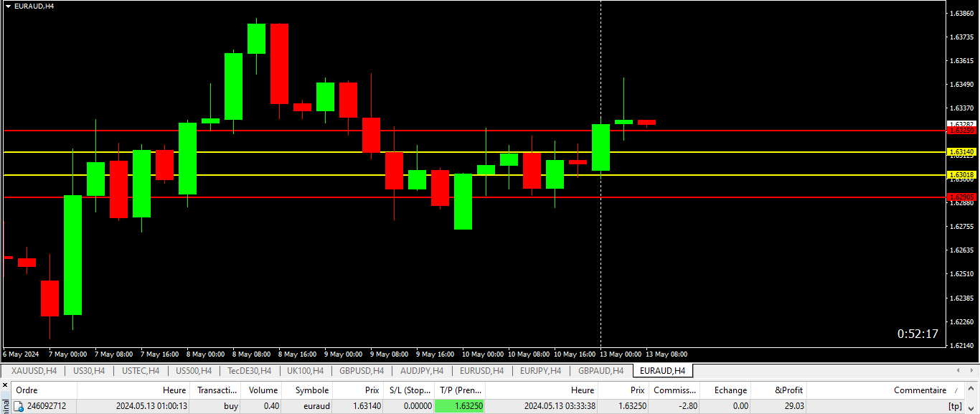Select order 246092712 row icon
Image resolution: width=980 pixels, height=414 pixels.
click(19, 406)
